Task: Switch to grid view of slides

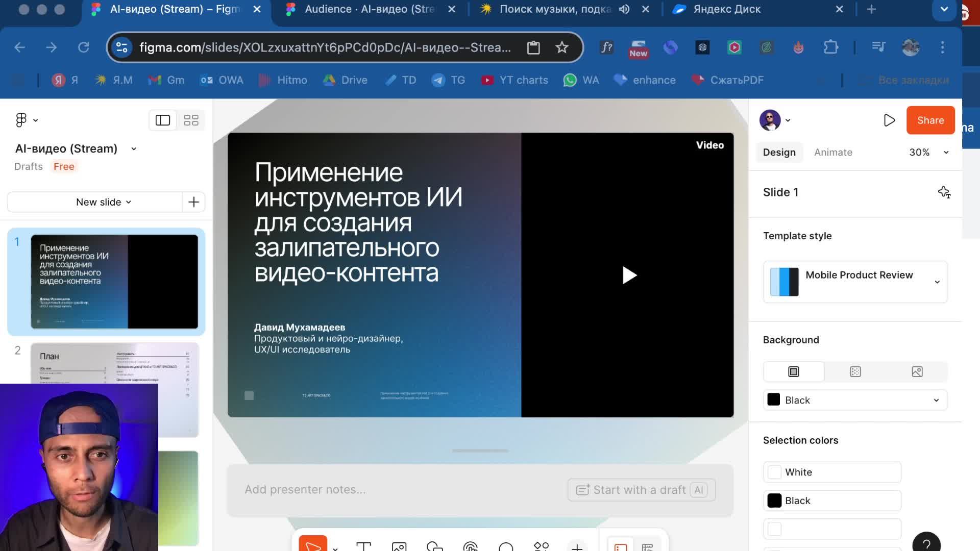Action: (191, 120)
